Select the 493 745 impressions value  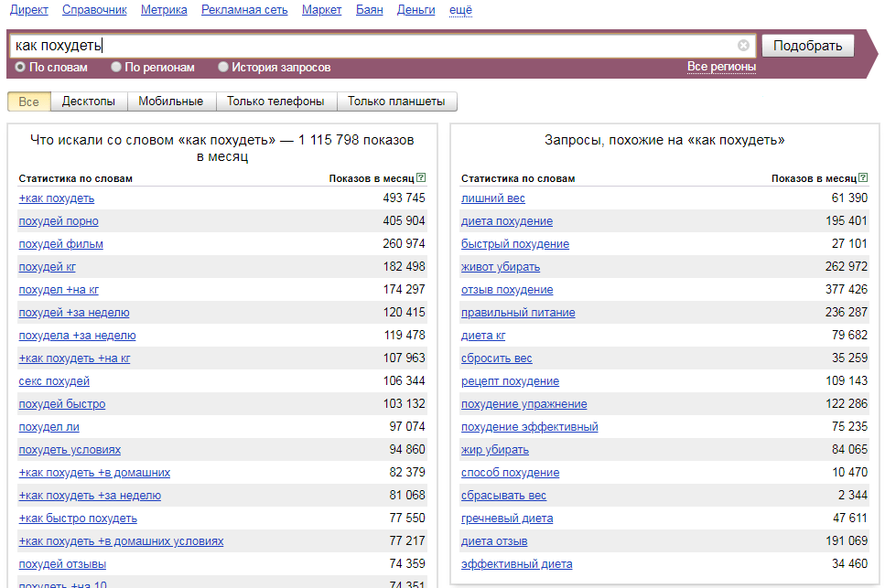click(404, 198)
